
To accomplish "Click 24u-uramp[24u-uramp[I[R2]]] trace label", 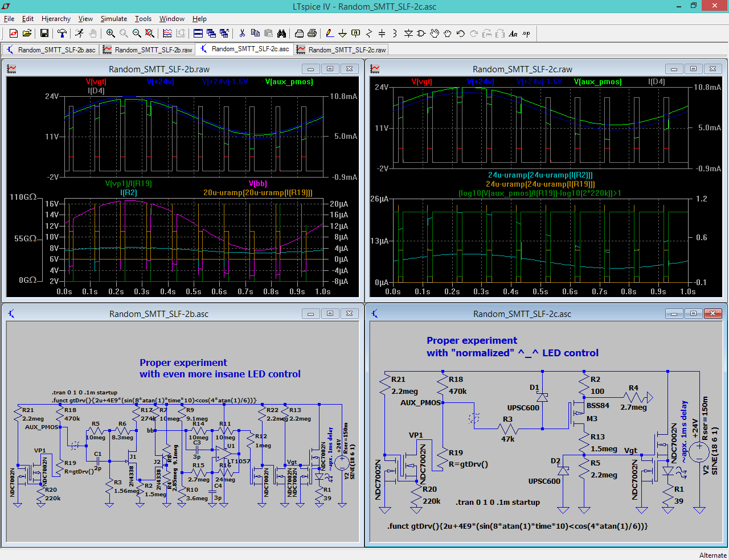I will tap(540, 175).
